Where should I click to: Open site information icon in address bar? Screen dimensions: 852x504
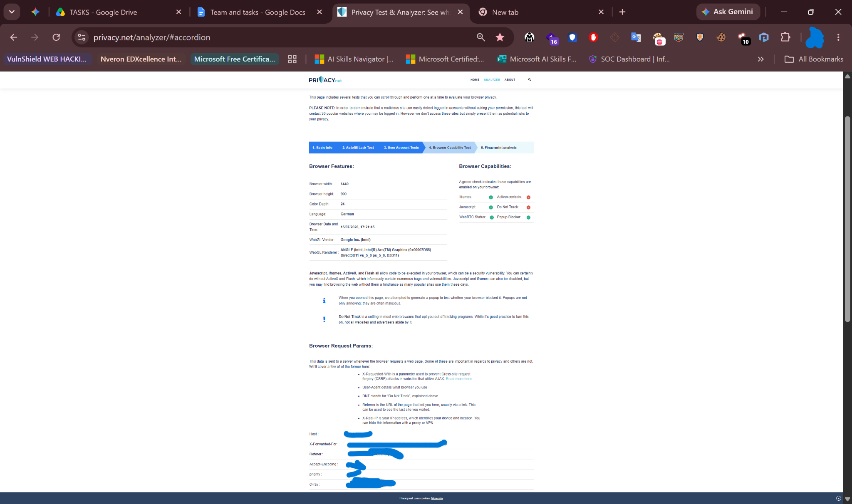(82, 37)
